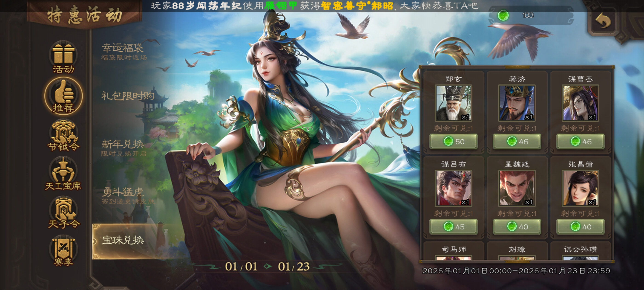View the 星魏延 character portrait
Screen dimensions: 644x290
[x=517, y=188]
